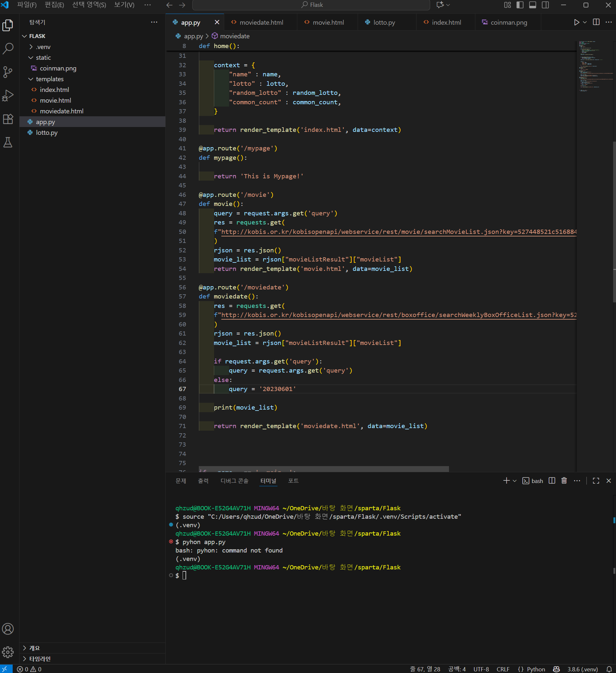Screen dimensions: 616x673
Task: Open the Source Control view
Action: [x=8, y=72]
